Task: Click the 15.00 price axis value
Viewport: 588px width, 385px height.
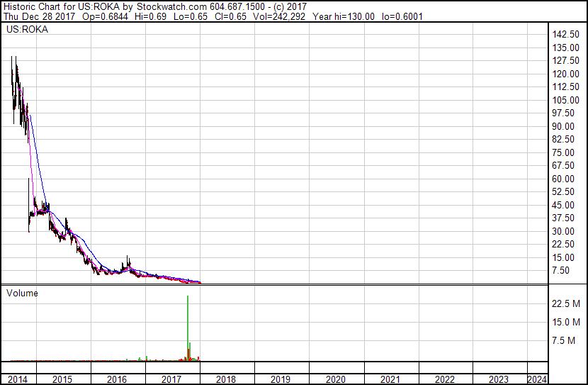Action: 563,258
